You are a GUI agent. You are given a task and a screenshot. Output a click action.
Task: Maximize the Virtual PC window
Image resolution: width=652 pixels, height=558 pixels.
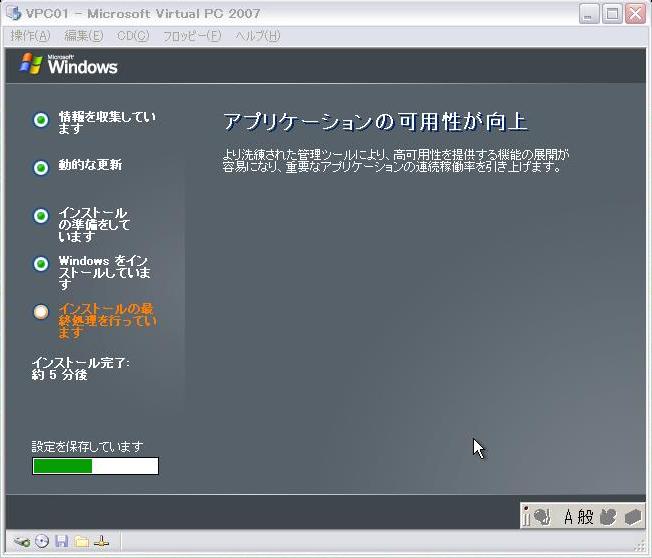(x=612, y=14)
